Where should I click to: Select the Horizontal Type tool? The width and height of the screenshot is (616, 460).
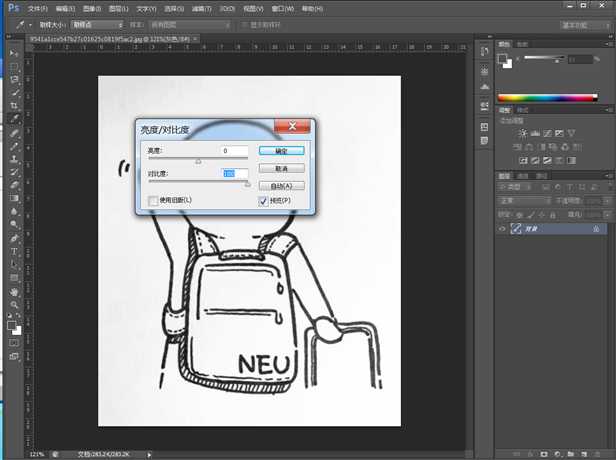14,251
